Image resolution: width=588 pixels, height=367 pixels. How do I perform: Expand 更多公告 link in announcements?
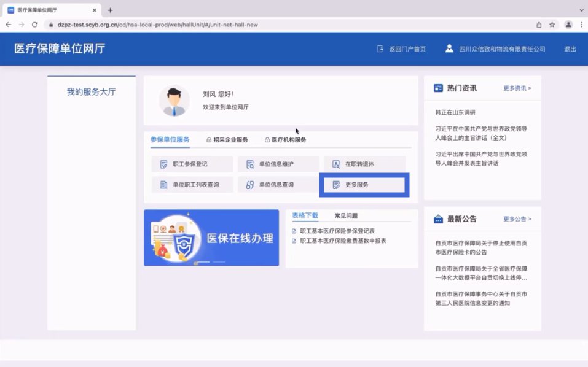coord(517,219)
